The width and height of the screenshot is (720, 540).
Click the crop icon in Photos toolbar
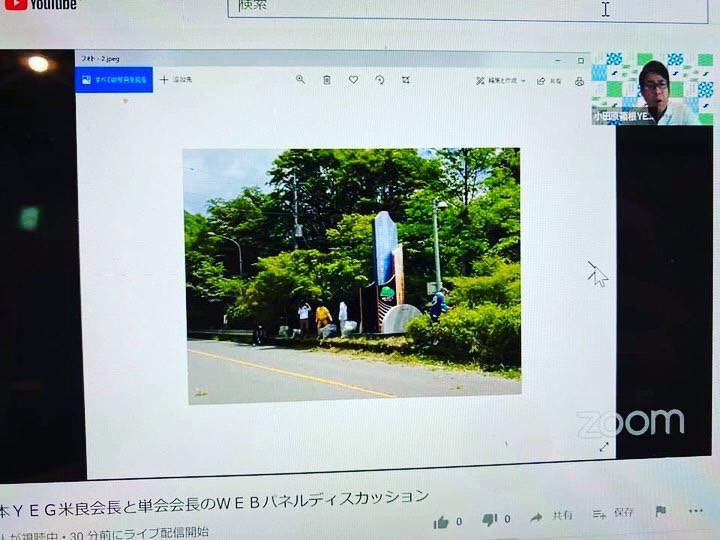pyautogui.click(x=406, y=79)
